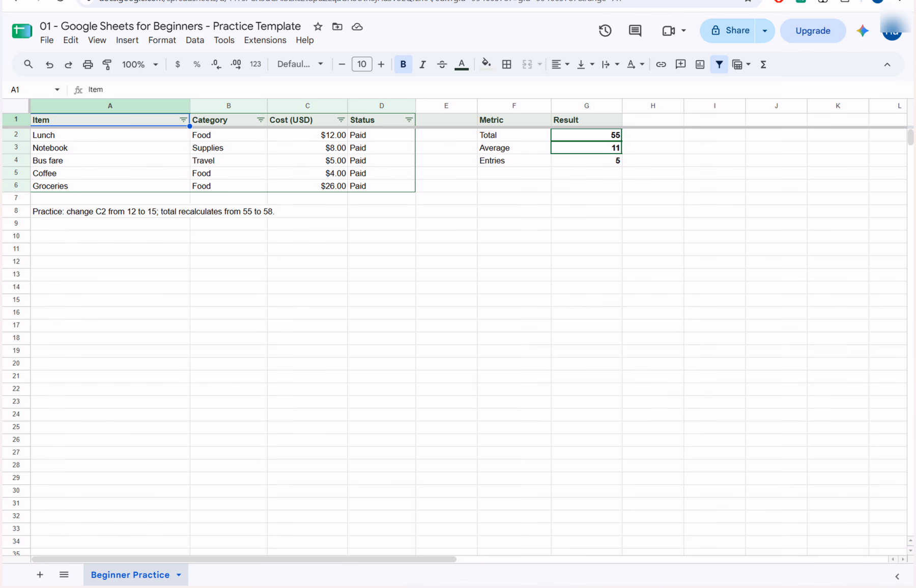
Task: Click the redo arrow icon
Action: (68, 65)
